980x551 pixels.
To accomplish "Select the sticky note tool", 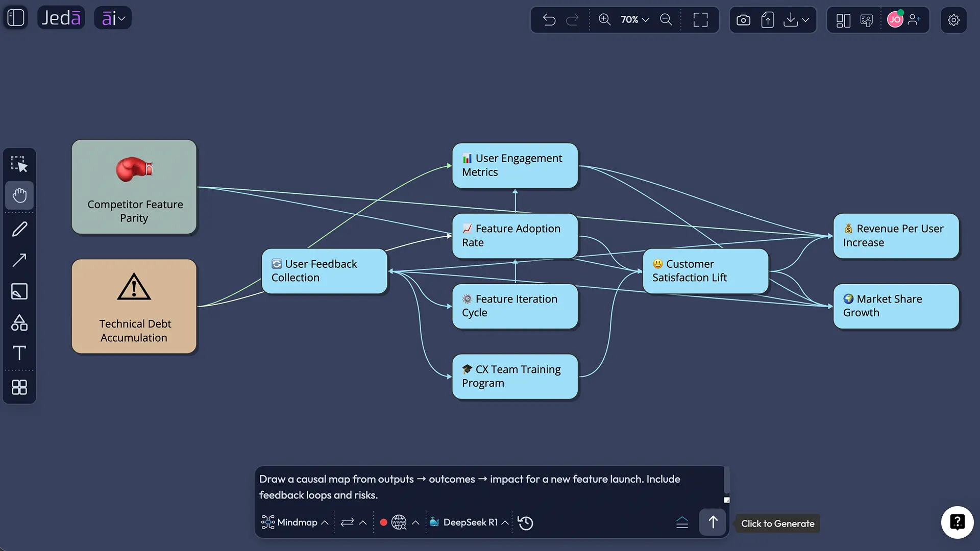I will click(19, 291).
